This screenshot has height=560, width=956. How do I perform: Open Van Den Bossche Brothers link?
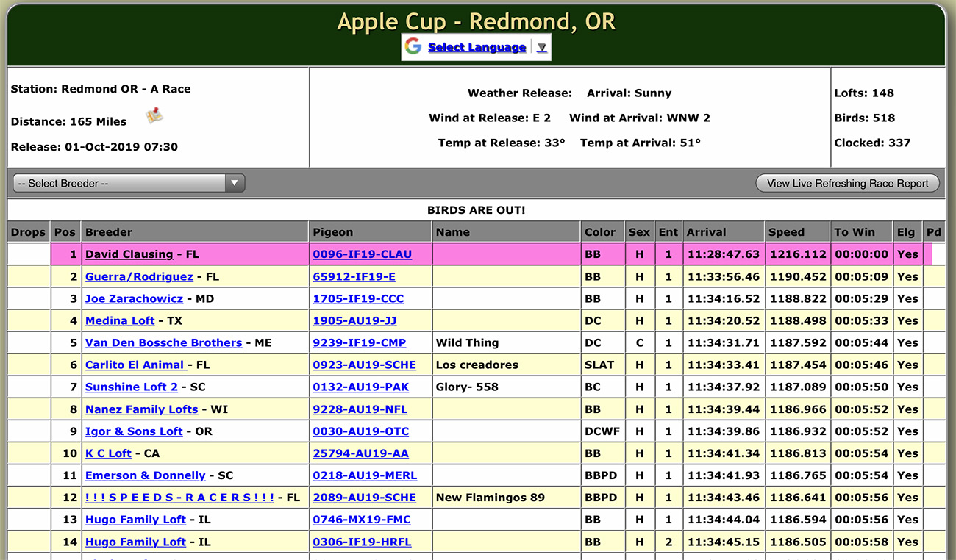tap(163, 342)
